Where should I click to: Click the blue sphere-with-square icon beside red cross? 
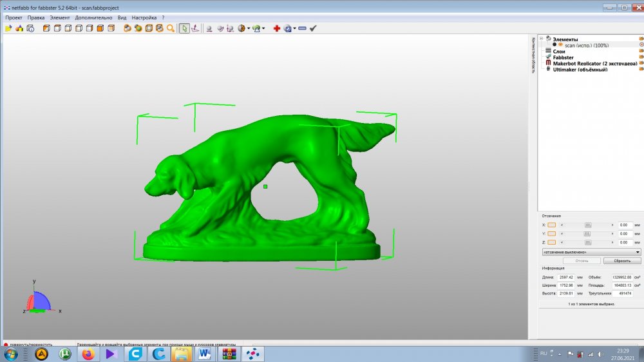pyautogui.click(x=287, y=28)
